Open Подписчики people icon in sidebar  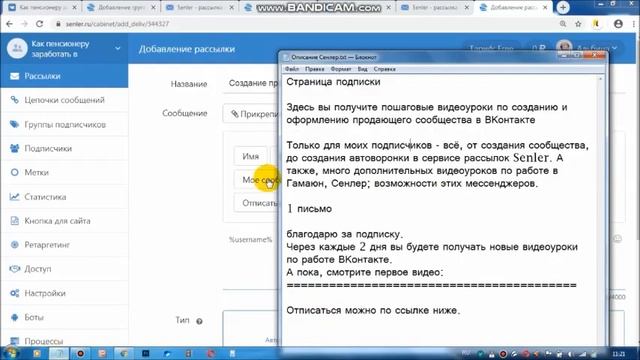click(x=15, y=148)
